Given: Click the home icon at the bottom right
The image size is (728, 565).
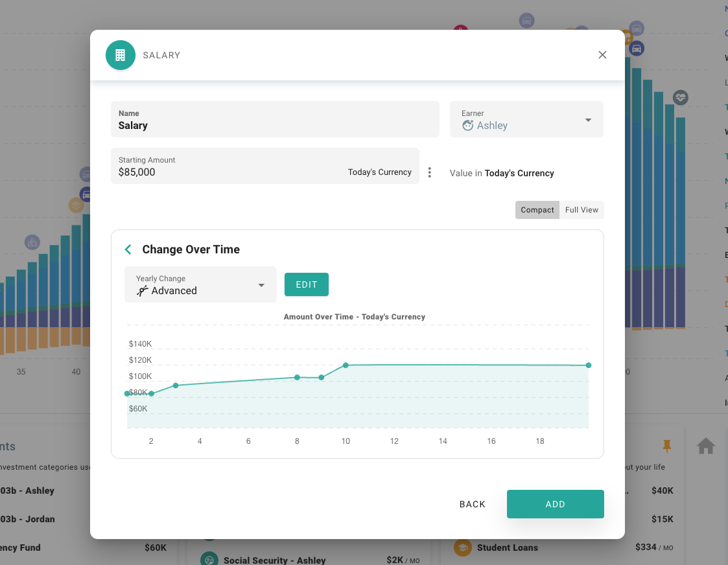Looking at the screenshot, I should 705,446.
